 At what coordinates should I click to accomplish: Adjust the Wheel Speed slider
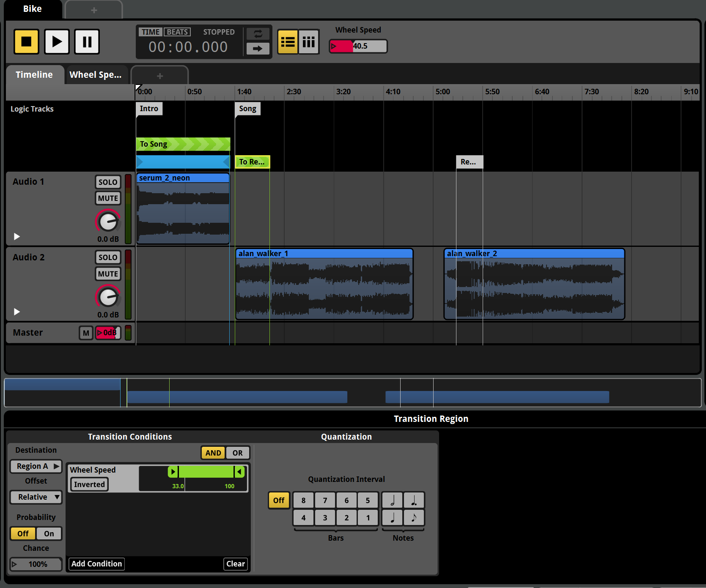358,46
